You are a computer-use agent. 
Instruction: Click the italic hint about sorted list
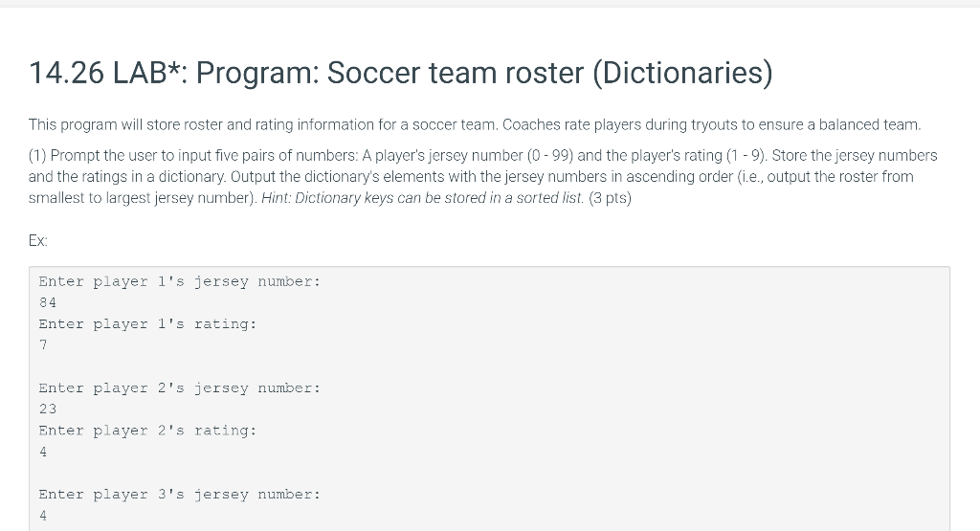[x=422, y=198]
